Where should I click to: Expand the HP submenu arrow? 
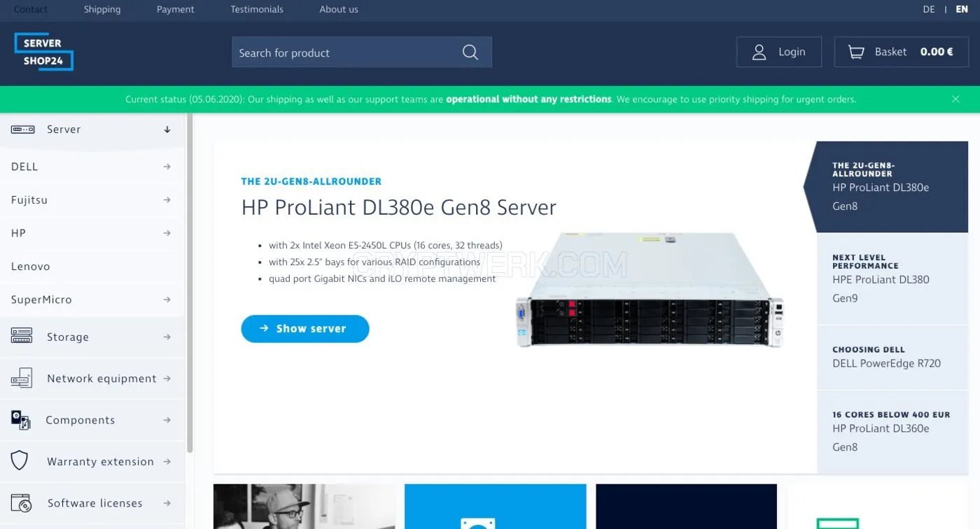click(x=167, y=233)
